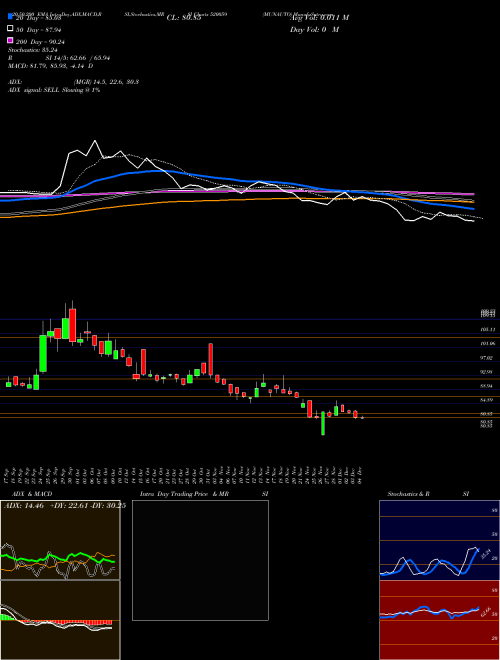This screenshot has height=660, width=500.
Task: Click the 'MACD: 81.79, 85.93, -4.14 D' line
Action: click(x=51, y=66)
